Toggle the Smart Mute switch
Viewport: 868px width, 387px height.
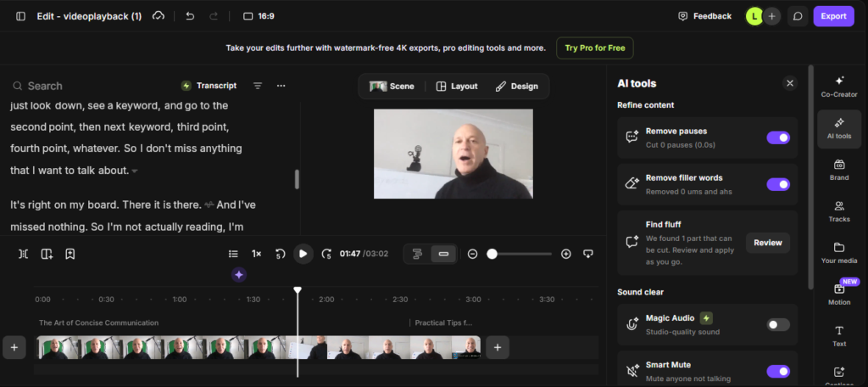pos(778,372)
